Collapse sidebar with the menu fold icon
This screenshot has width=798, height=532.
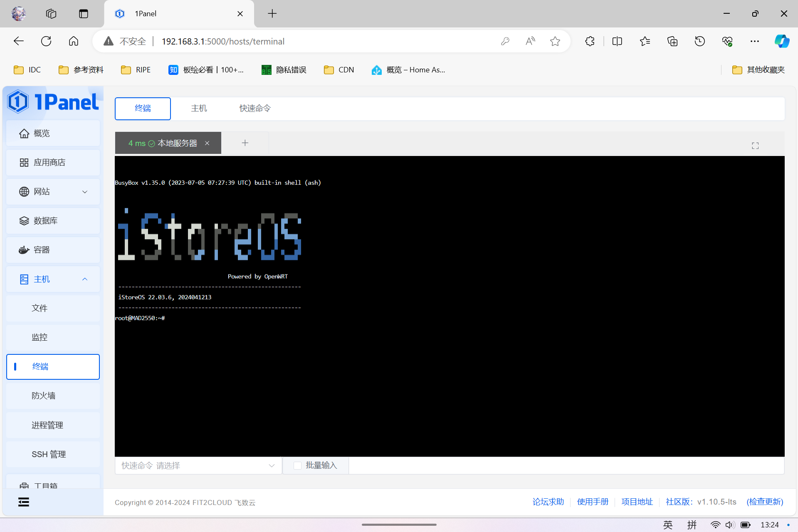pyautogui.click(x=24, y=502)
